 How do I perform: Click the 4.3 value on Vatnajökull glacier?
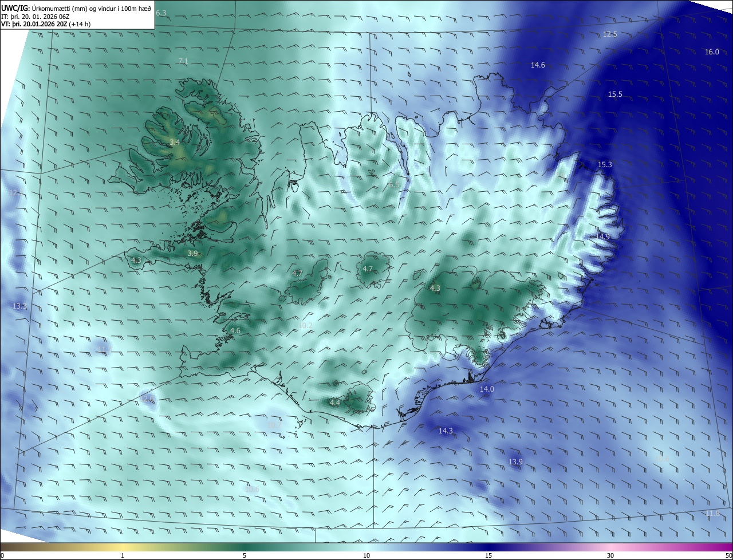(x=435, y=289)
